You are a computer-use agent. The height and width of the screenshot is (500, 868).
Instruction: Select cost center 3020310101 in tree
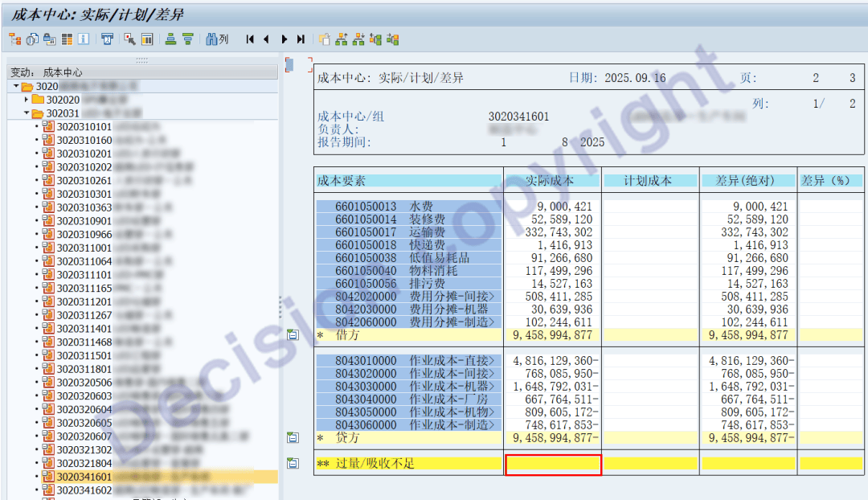tap(84, 126)
